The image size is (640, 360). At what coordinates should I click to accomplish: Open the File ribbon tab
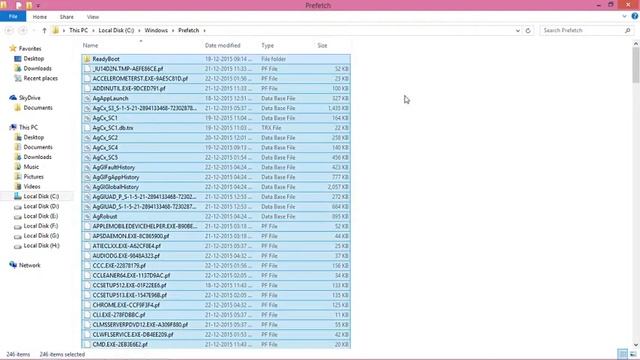[x=13, y=17]
